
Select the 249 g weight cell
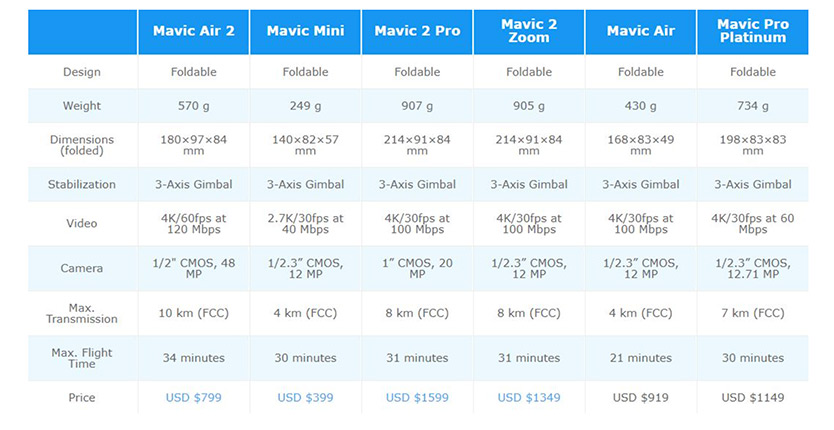tap(305, 106)
